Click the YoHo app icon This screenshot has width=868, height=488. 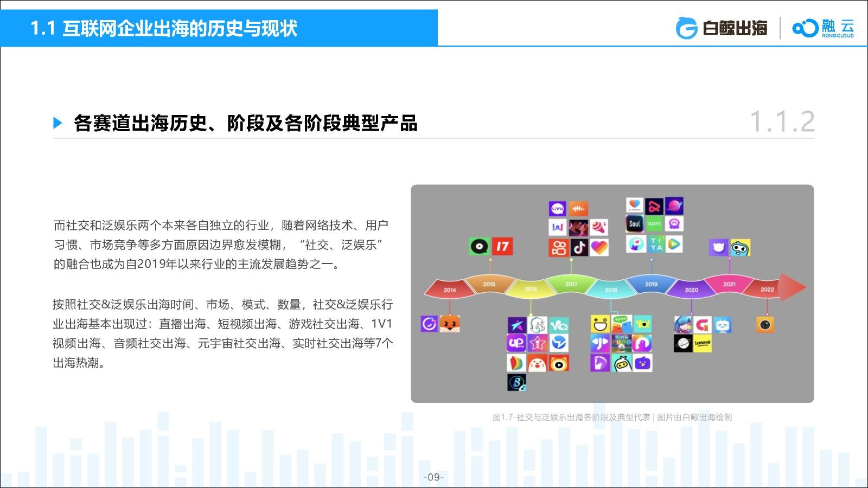621,324
